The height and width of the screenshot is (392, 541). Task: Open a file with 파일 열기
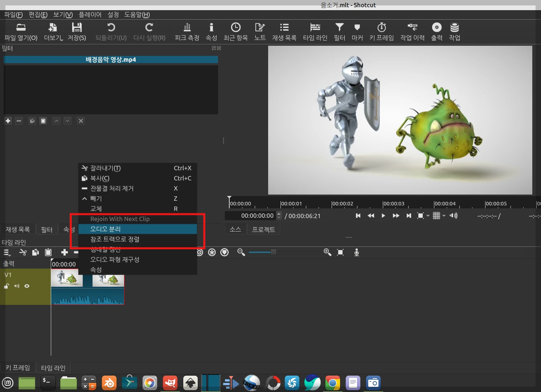click(x=21, y=32)
